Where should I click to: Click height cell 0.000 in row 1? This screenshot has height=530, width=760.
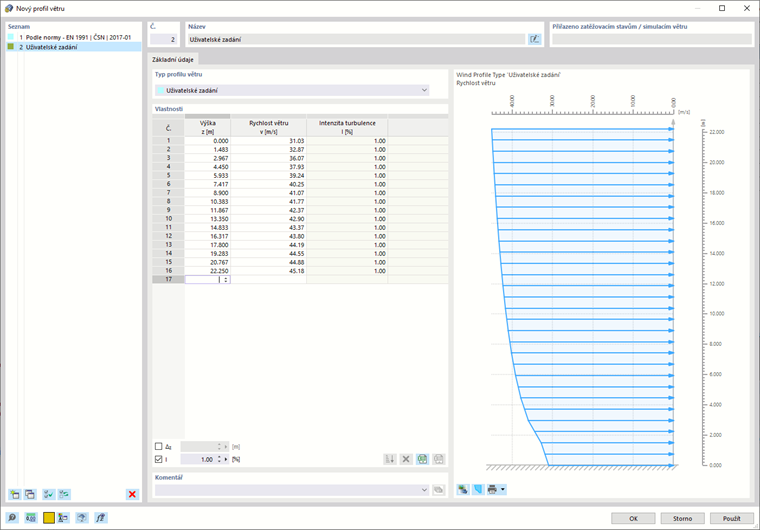click(x=207, y=141)
